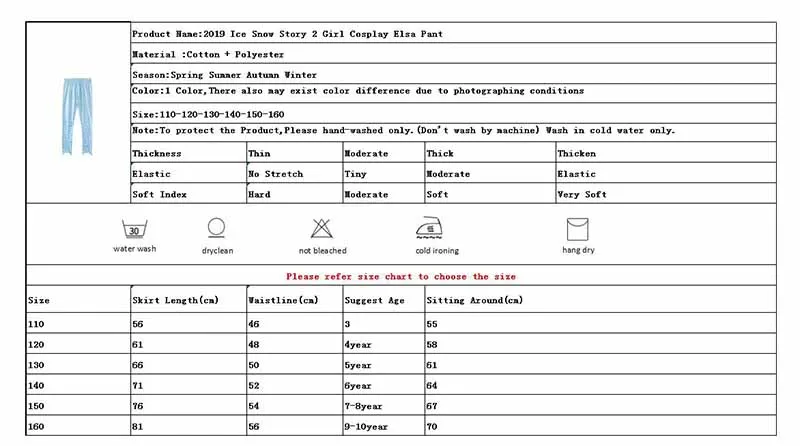Click skirt length value '81'

click(138, 426)
